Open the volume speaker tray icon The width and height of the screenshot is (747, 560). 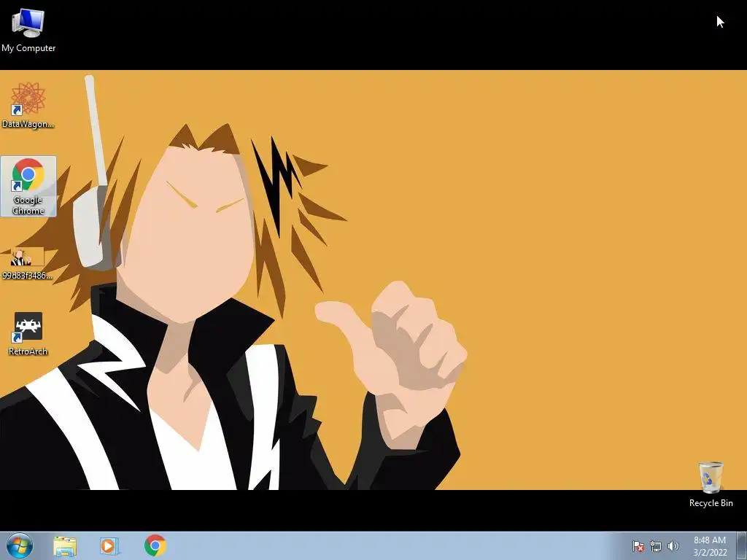click(673, 546)
